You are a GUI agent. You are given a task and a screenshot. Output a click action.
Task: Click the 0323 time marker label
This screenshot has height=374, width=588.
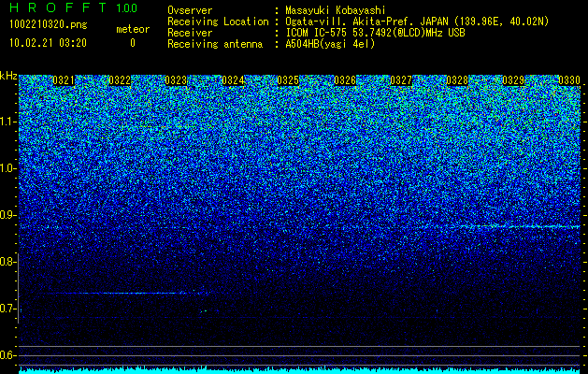coord(176,80)
